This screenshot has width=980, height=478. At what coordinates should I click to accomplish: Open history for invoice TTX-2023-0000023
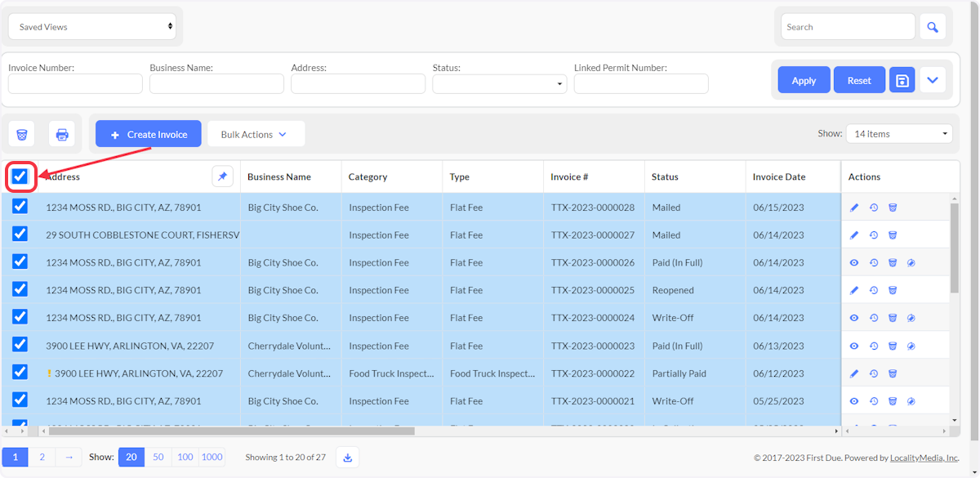(x=874, y=346)
